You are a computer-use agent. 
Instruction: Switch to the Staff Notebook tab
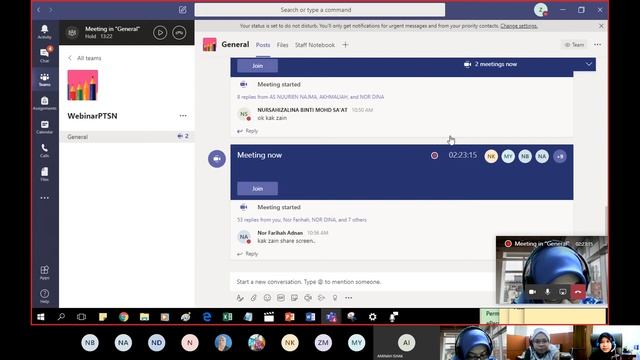tap(315, 45)
